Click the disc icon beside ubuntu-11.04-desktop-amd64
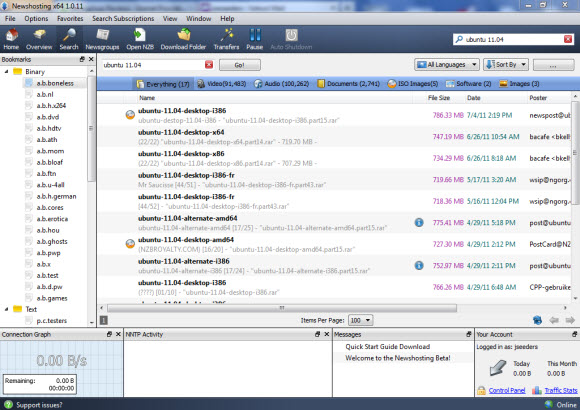This screenshot has height=410, width=580. point(130,243)
